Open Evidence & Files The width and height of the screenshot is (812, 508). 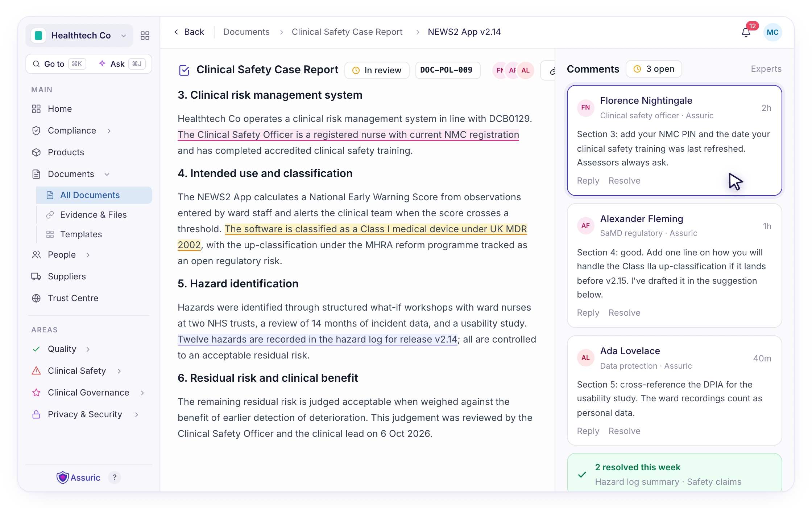94,215
